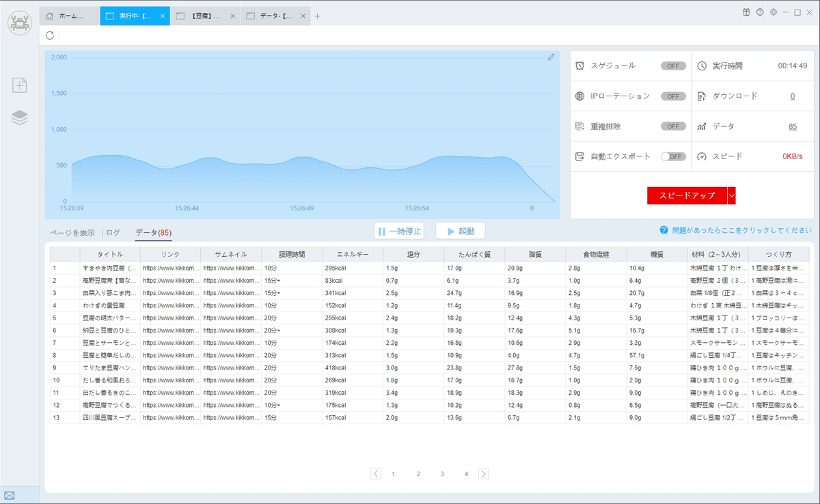
Task: Click the たんぱく質 column header
Action: (474, 254)
